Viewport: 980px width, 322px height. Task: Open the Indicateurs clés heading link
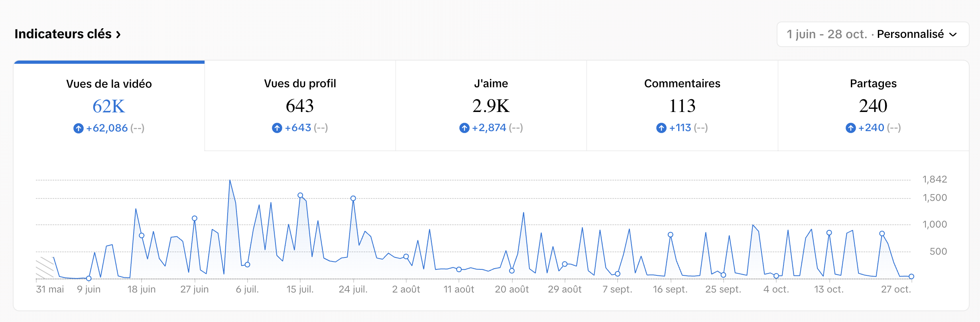point(63,34)
